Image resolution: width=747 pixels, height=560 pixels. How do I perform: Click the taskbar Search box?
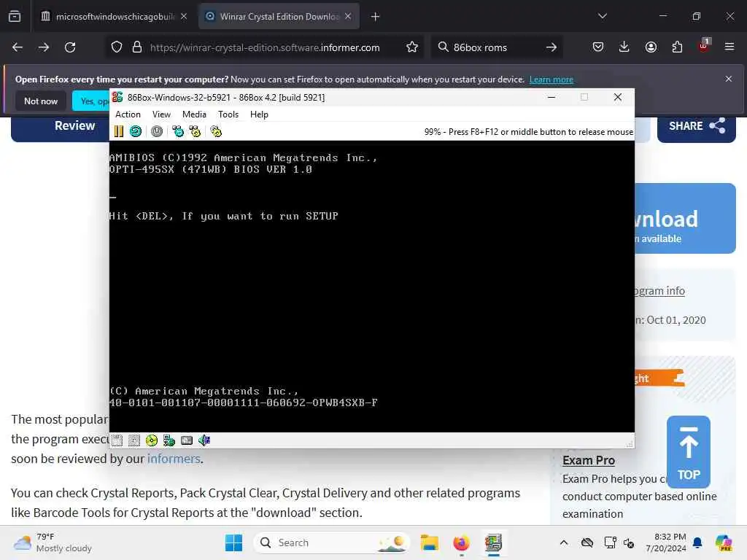[332, 542]
